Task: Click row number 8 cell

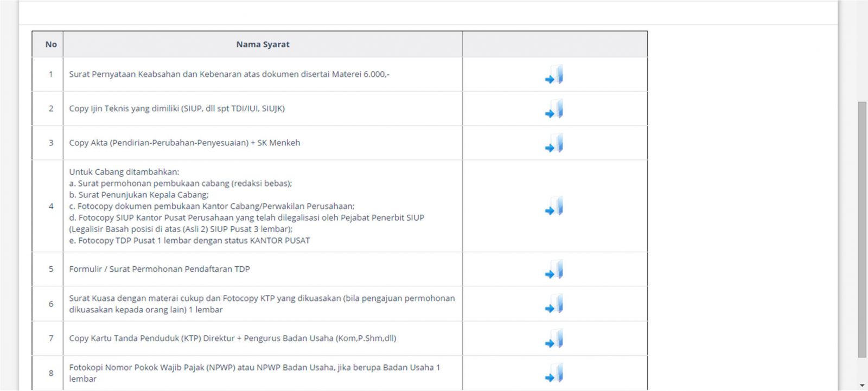Action: (x=51, y=373)
